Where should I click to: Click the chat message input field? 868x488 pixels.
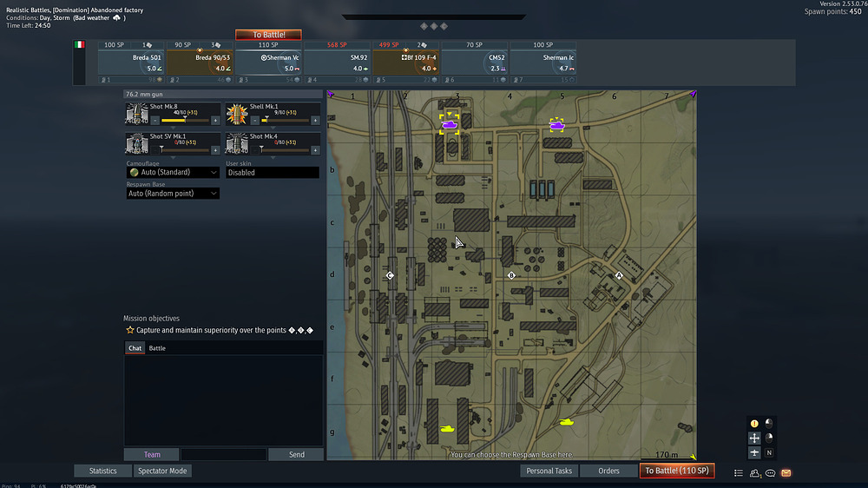224,455
